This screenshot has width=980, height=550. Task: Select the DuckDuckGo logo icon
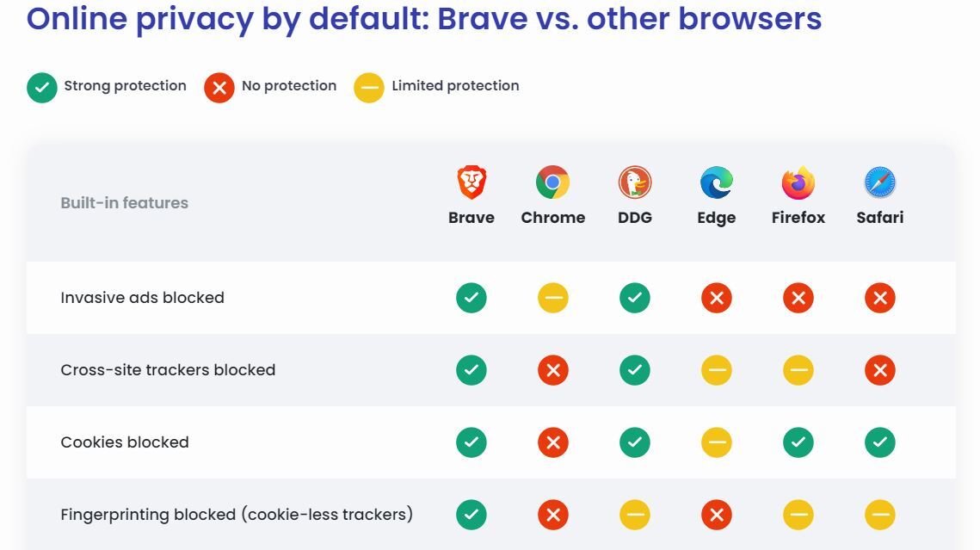pyautogui.click(x=635, y=183)
